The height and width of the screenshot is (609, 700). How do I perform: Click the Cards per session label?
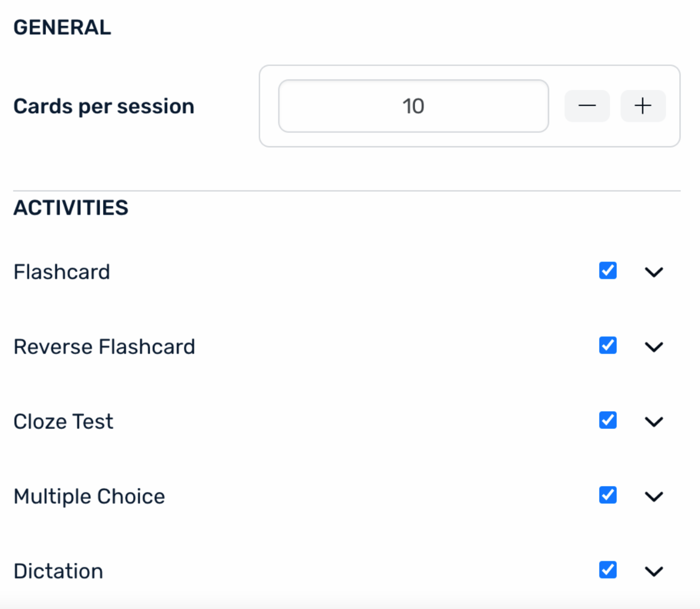click(x=104, y=106)
